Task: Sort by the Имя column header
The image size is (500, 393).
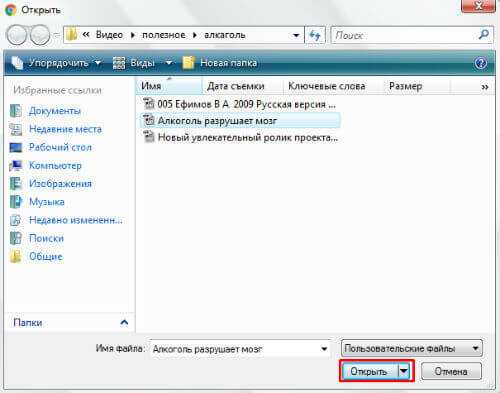Action: pos(170,86)
